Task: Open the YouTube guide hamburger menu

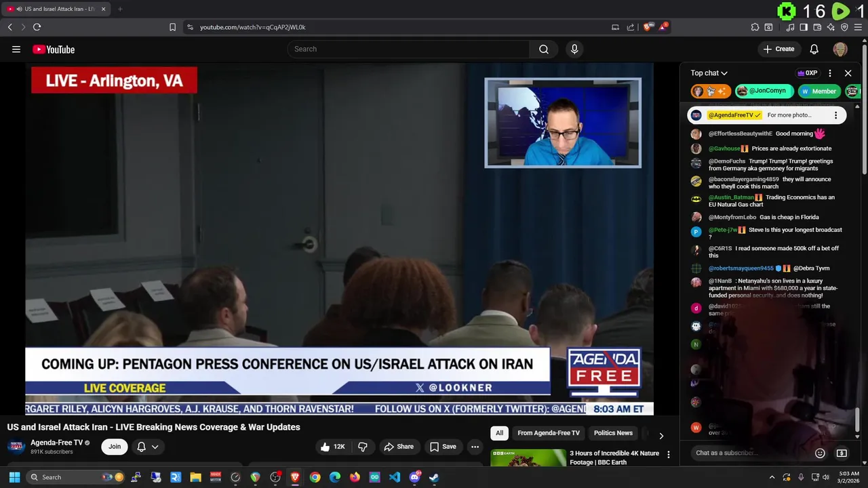Action: click(x=16, y=49)
